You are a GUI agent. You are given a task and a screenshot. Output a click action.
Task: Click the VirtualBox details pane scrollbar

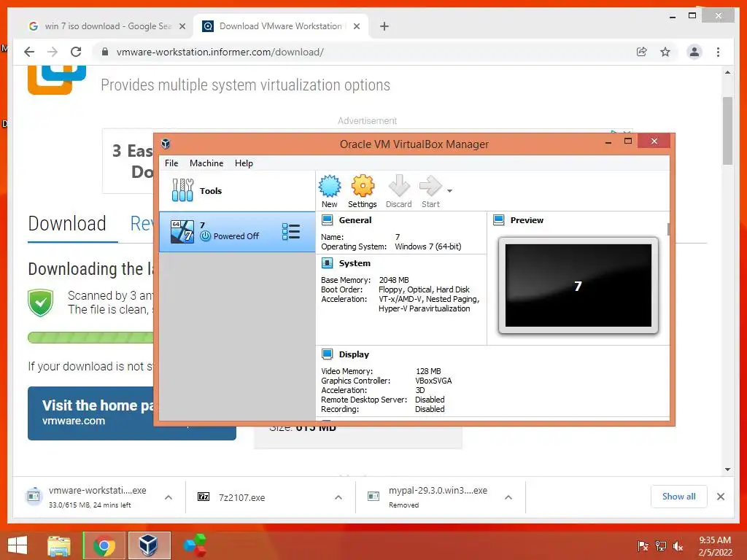click(669, 229)
